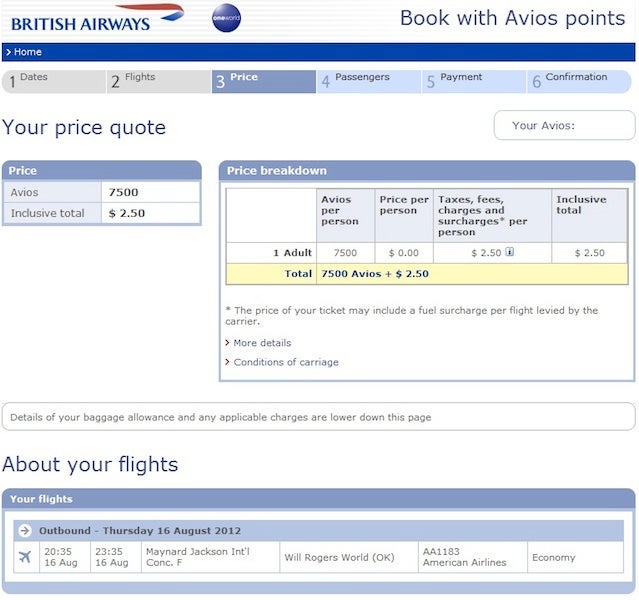
Task: Click the airplane icon in flight row
Action: [x=25, y=557]
